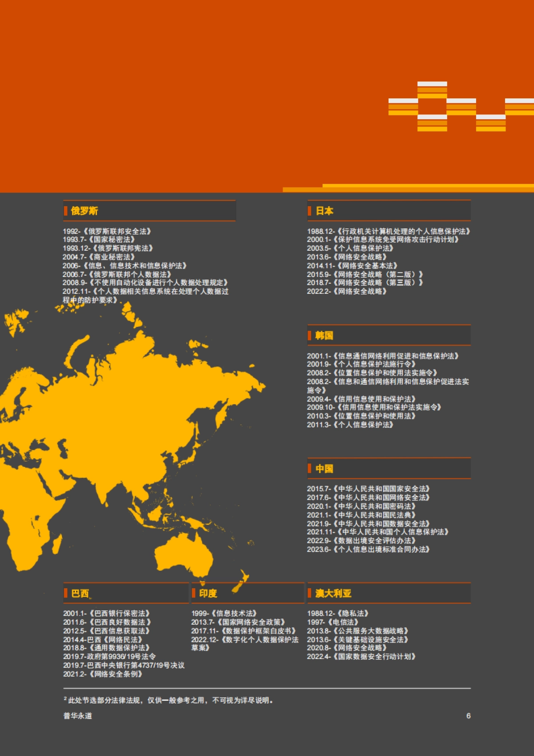This screenshot has width=534, height=756.
Task: Select the 《网络安全基本法》 line under 日本
Action: [x=352, y=266]
